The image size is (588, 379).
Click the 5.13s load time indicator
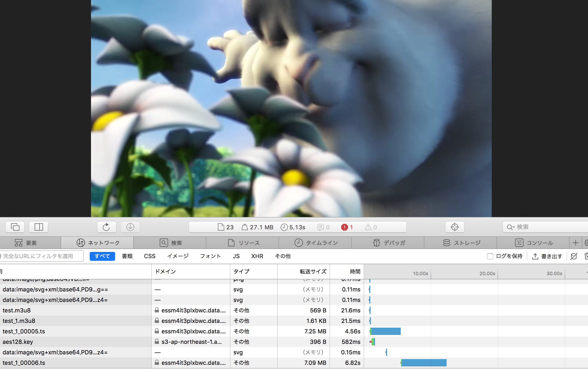pos(293,227)
